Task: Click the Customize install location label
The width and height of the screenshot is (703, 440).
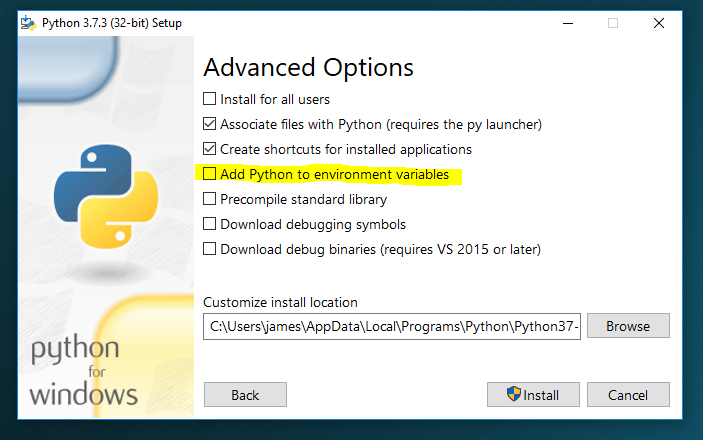Action: 280,302
